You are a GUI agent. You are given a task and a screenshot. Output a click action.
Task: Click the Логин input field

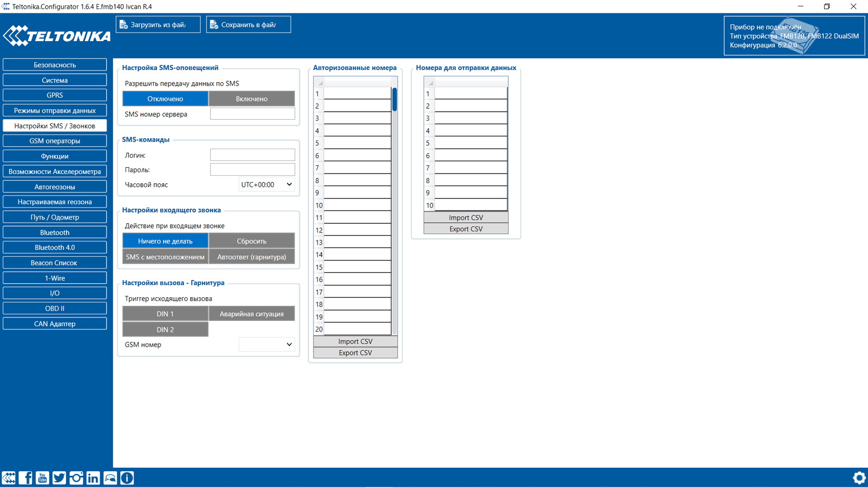[252, 155]
